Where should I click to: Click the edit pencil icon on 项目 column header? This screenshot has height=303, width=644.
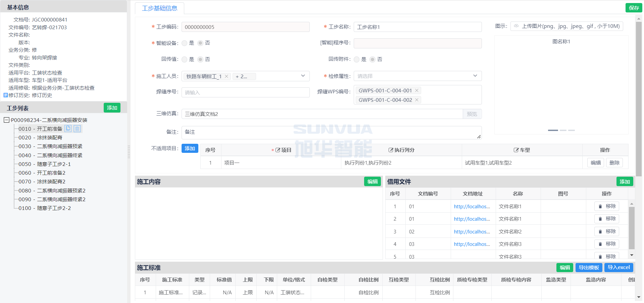coord(278,150)
